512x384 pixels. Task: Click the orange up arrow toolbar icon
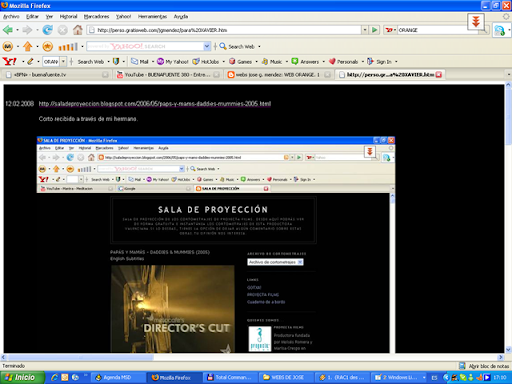click(27, 46)
